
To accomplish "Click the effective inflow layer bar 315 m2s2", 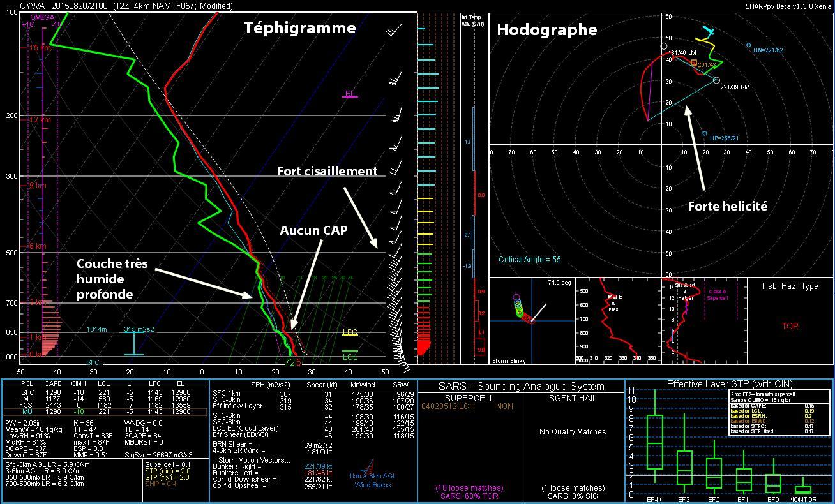I will tap(134, 343).
